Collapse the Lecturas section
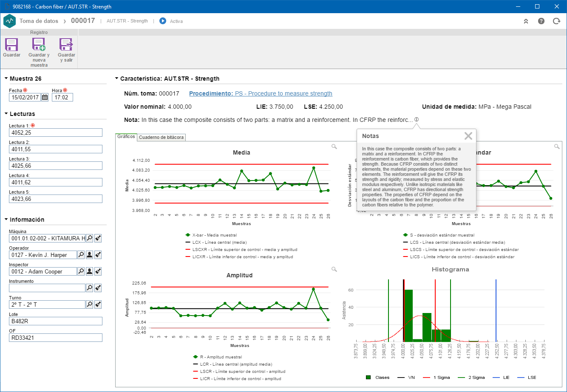The width and height of the screenshot is (567, 392). [6, 114]
